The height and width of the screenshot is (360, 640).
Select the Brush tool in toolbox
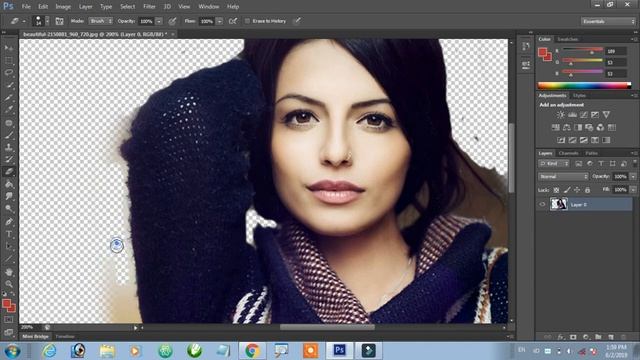click(x=9, y=135)
